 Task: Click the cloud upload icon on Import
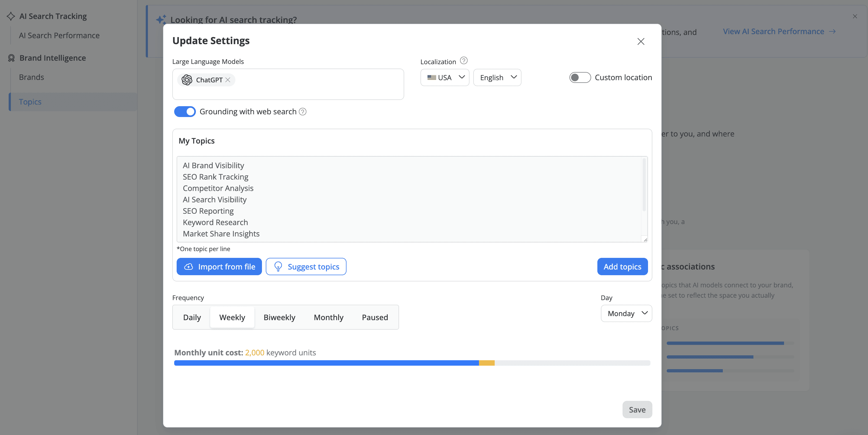[x=189, y=267]
